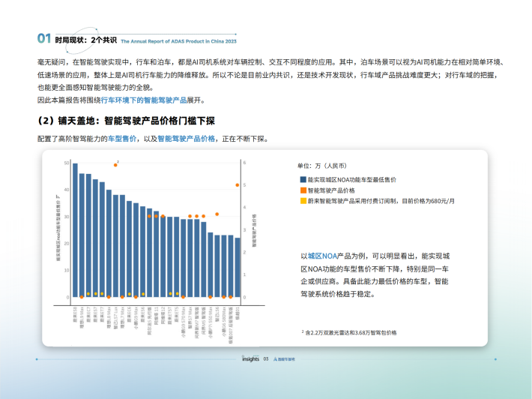Image resolution: width=532 pixels, height=399 pixels.
Task: Click the right axis title 智能驾驶产品价格
Action: (253, 229)
